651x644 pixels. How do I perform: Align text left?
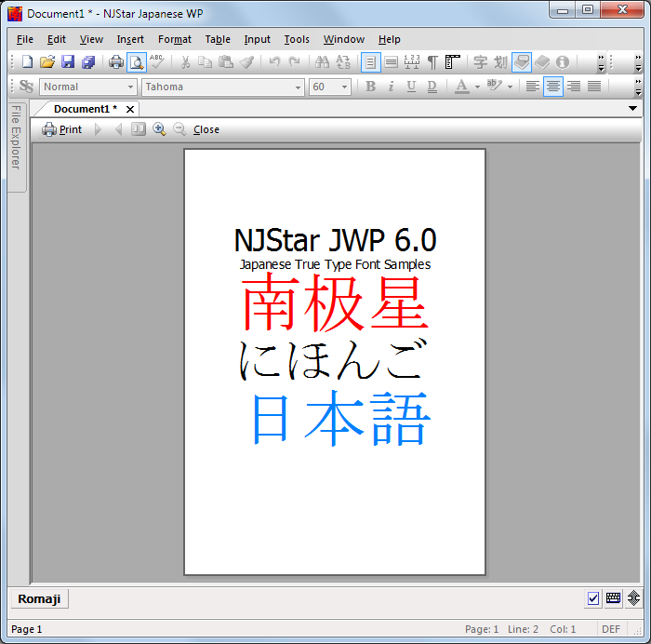pyautogui.click(x=533, y=87)
